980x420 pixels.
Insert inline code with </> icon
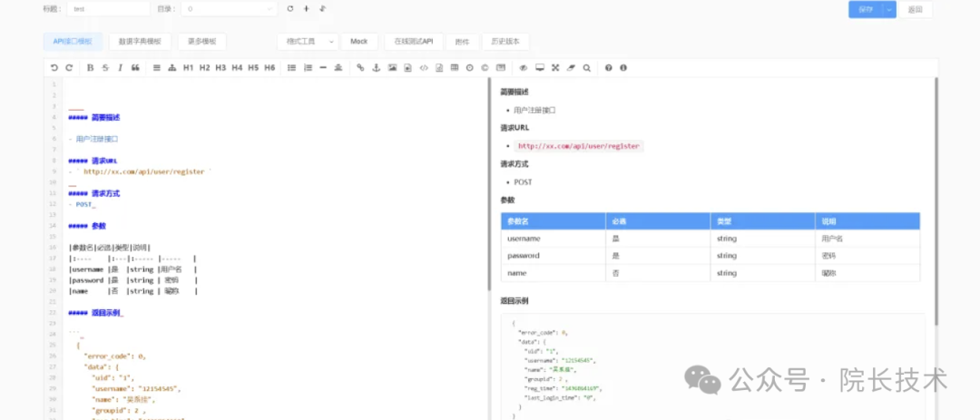424,67
